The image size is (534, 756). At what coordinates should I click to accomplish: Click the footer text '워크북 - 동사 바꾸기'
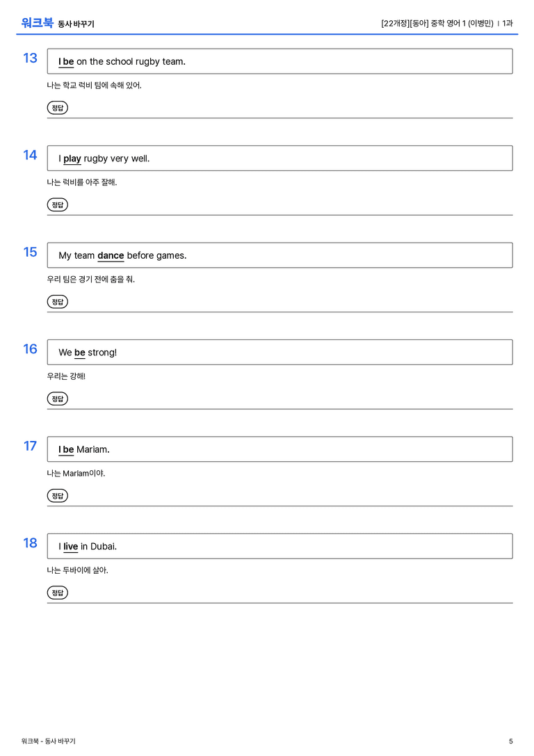48,741
